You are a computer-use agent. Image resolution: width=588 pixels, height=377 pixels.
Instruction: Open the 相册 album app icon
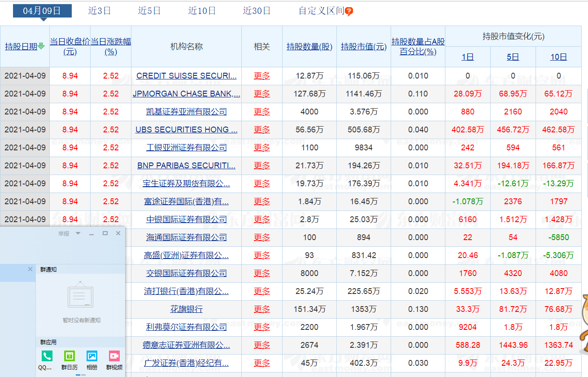tap(92, 356)
